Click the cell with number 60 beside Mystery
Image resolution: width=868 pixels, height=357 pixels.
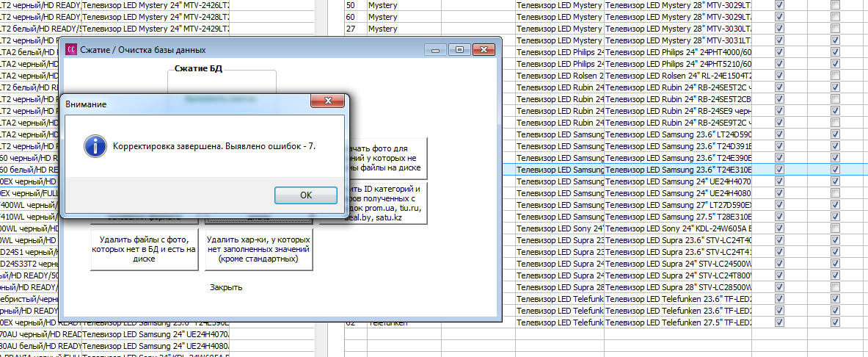point(355,17)
